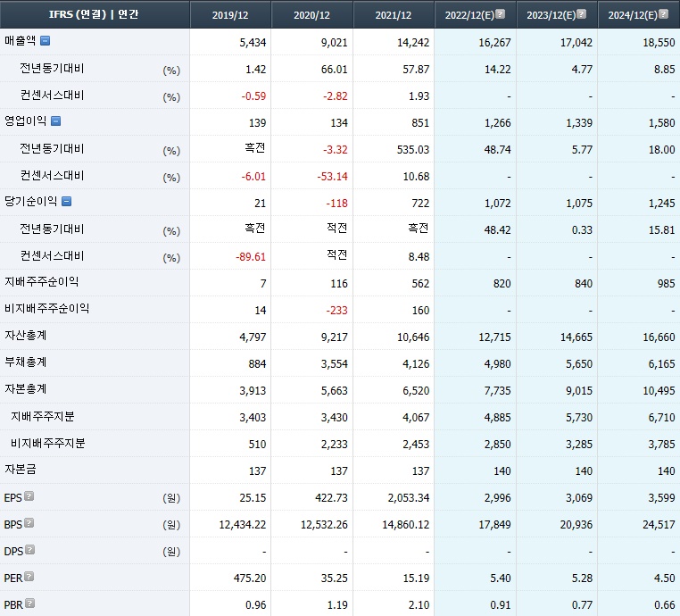Click the 자본금 row label
Screen dimensions: 680x616
coord(21,470)
